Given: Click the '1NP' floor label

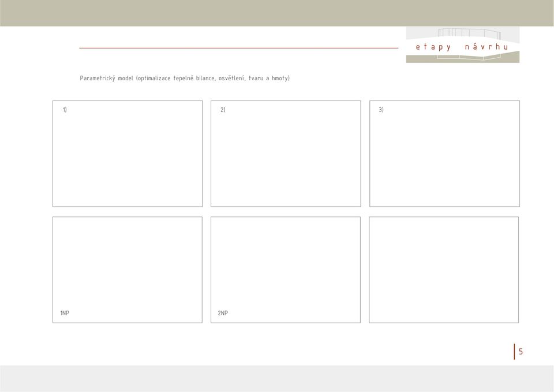Looking at the screenshot, I should [x=65, y=313].
